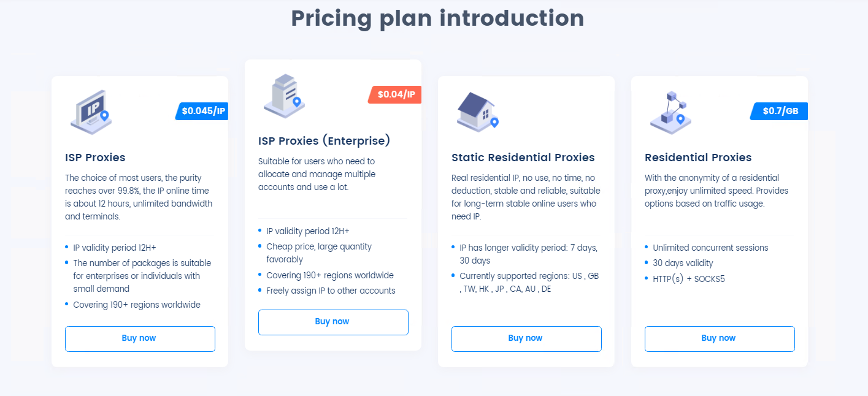Viewport: 868px width, 396px height.
Task: Click the bullet for HTTP(s) + SOCKS5 feature
Action: coord(647,278)
